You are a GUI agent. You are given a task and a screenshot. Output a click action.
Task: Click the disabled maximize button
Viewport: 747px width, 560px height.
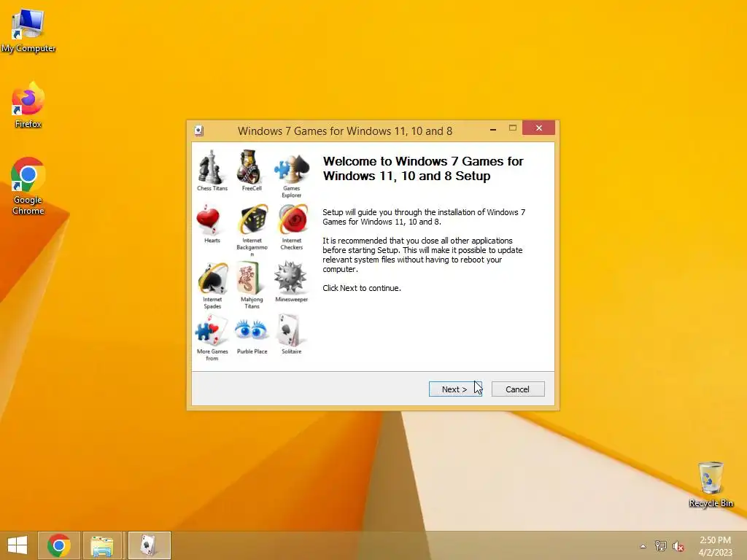[x=513, y=128]
